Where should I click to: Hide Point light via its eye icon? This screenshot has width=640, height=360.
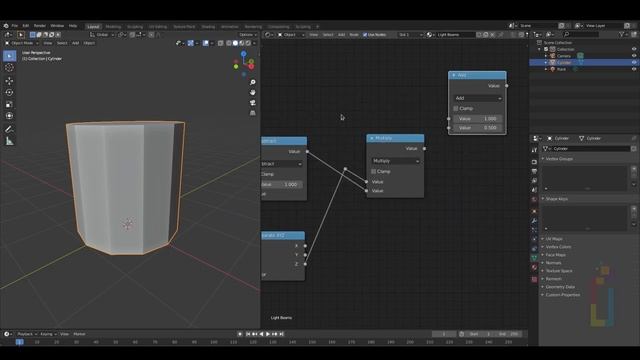(x=634, y=69)
